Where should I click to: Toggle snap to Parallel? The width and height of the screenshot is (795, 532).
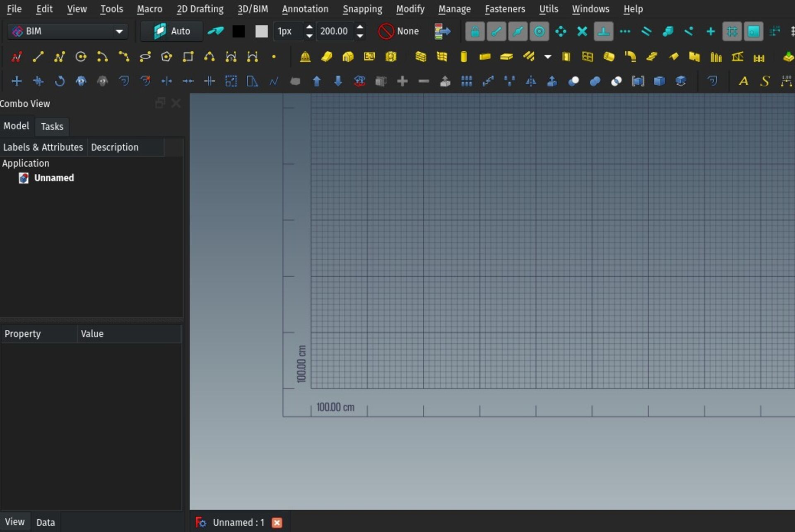pos(646,31)
